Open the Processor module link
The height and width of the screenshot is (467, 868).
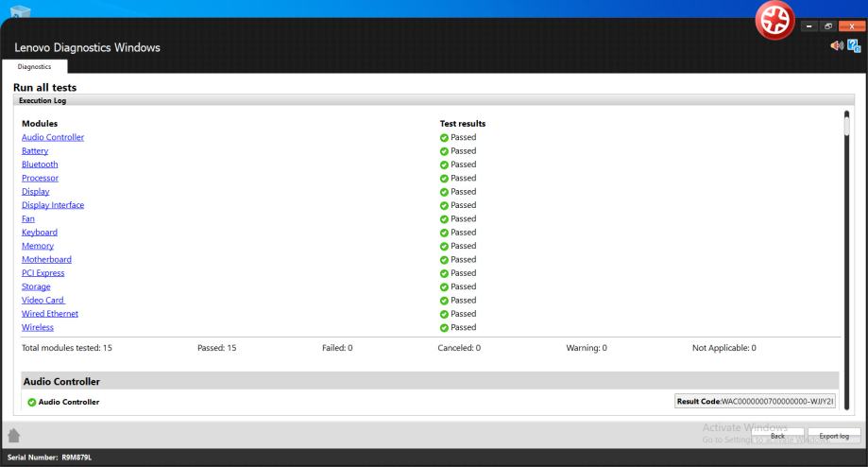40,178
